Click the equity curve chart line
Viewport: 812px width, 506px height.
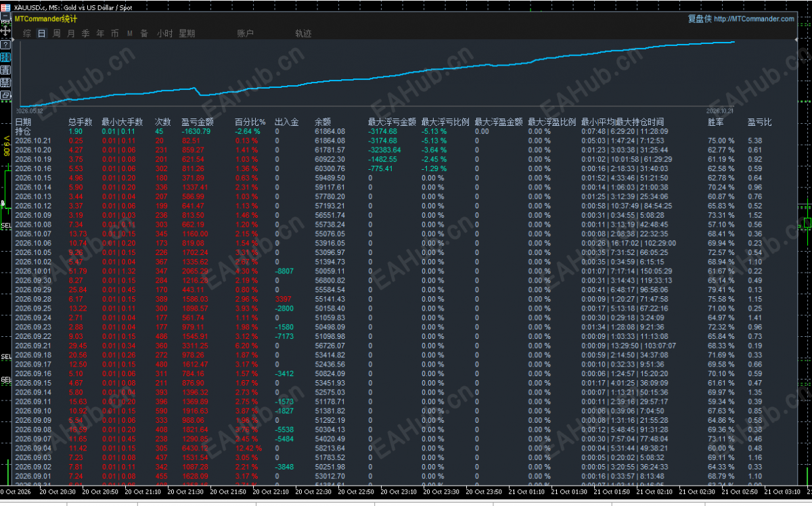[x=376, y=74]
